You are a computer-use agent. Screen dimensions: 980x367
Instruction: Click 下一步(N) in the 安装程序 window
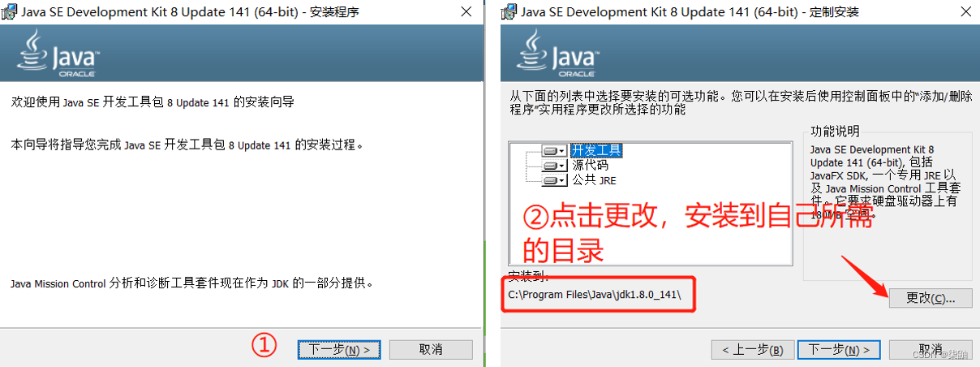(339, 349)
